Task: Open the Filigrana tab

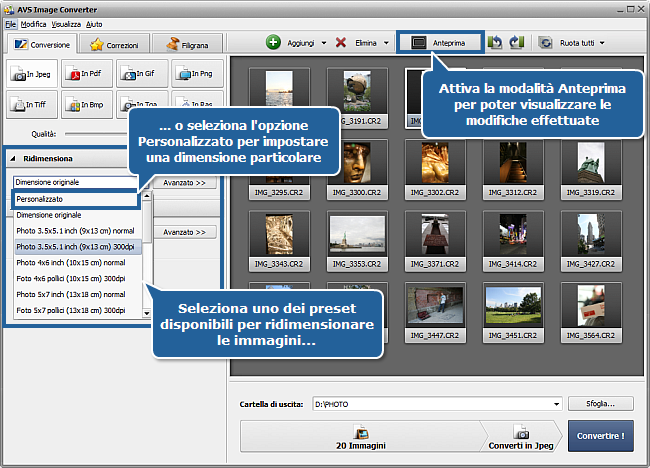Action: 189,45
